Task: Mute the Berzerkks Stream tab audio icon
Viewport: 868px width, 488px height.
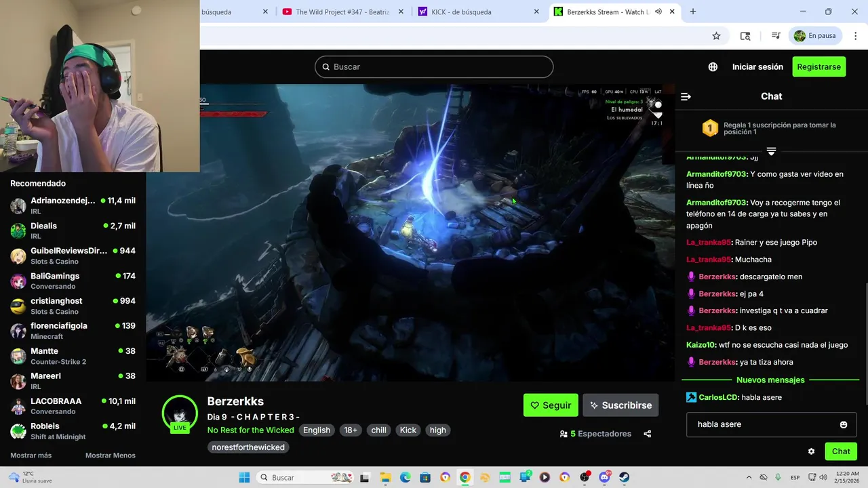Action: [658, 12]
